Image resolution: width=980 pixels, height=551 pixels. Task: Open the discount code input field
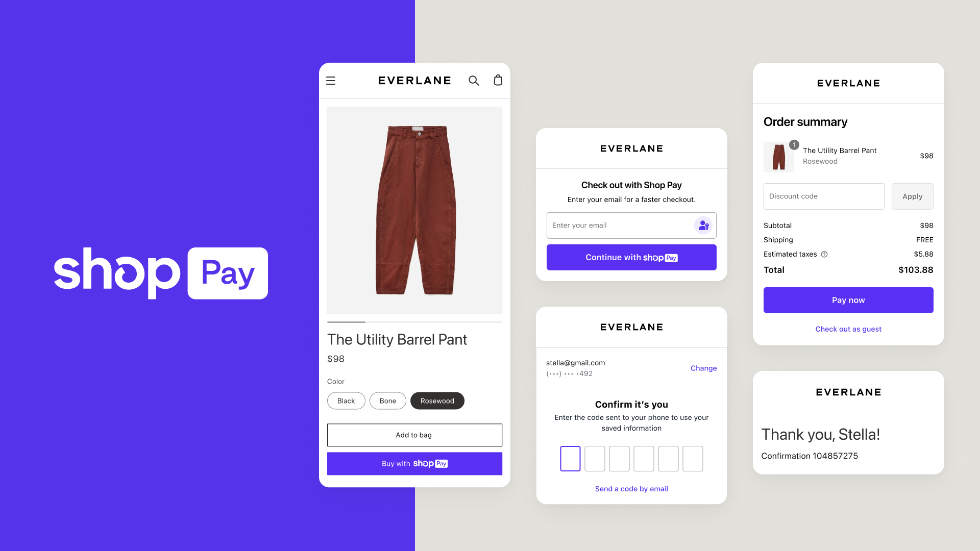coord(822,196)
